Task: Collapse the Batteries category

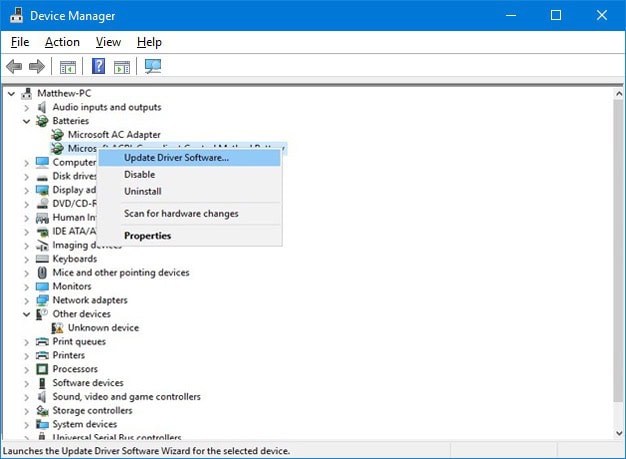Action: 26,121
